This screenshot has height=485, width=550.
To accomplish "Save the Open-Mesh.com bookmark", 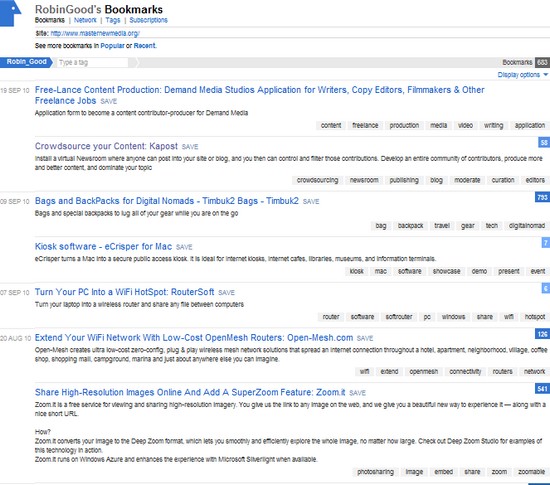I will (365, 338).
